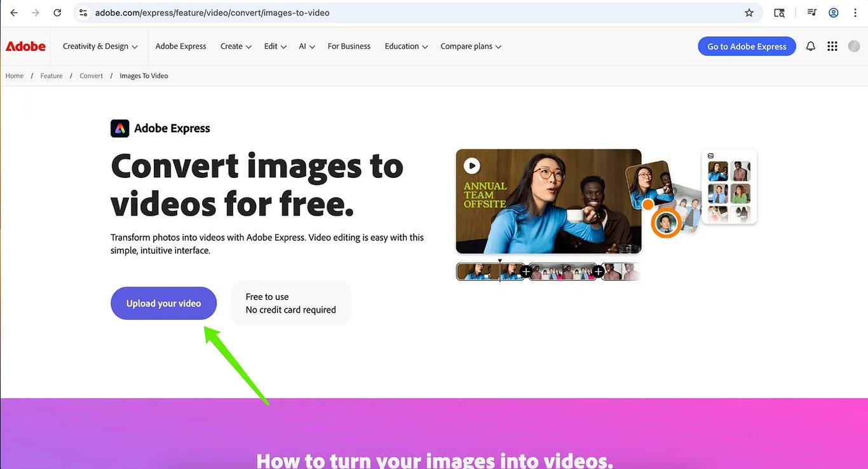Screen dimensions: 868x469
Task: Click the Go to Adobe Express button
Action: click(x=747, y=46)
